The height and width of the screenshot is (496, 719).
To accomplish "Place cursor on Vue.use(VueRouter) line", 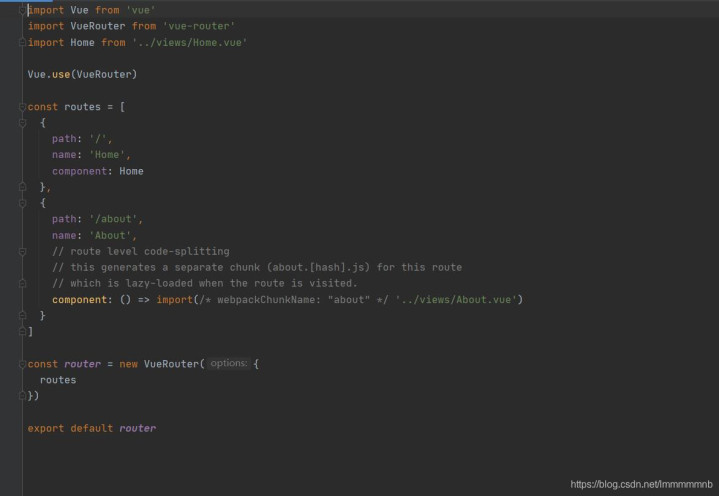I will point(82,75).
